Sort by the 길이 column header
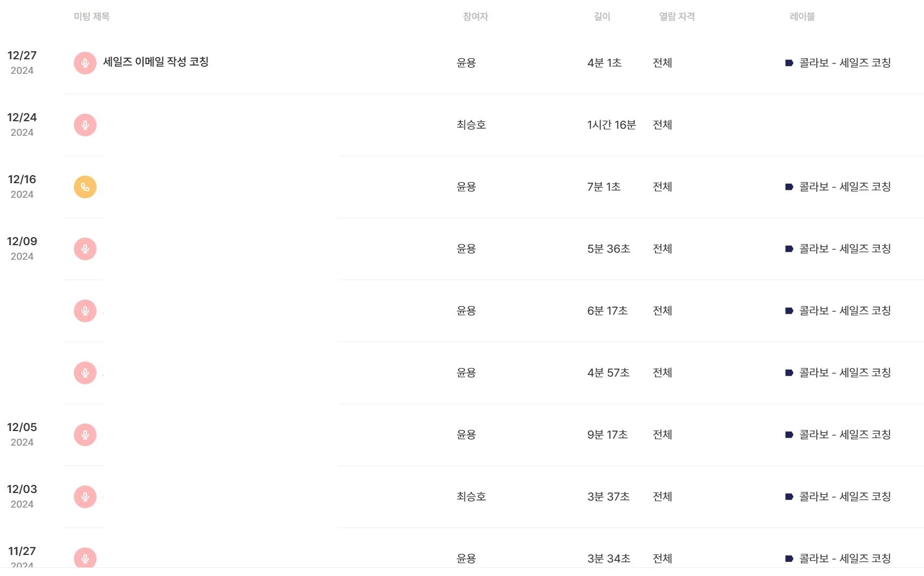Viewport: 924px width, 576px height. point(602,17)
